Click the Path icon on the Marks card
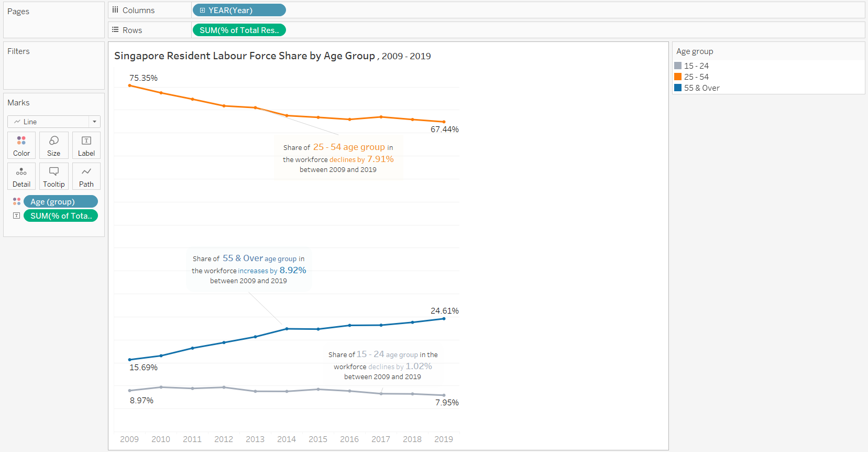The image size is (868, 452). (x=86, y=176)
